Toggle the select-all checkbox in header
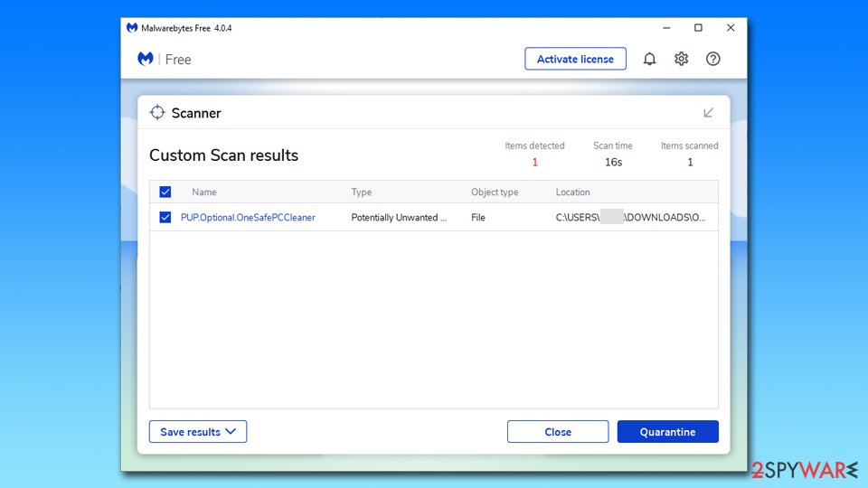The width and height of the screenshot is (868, 488). 165,192
